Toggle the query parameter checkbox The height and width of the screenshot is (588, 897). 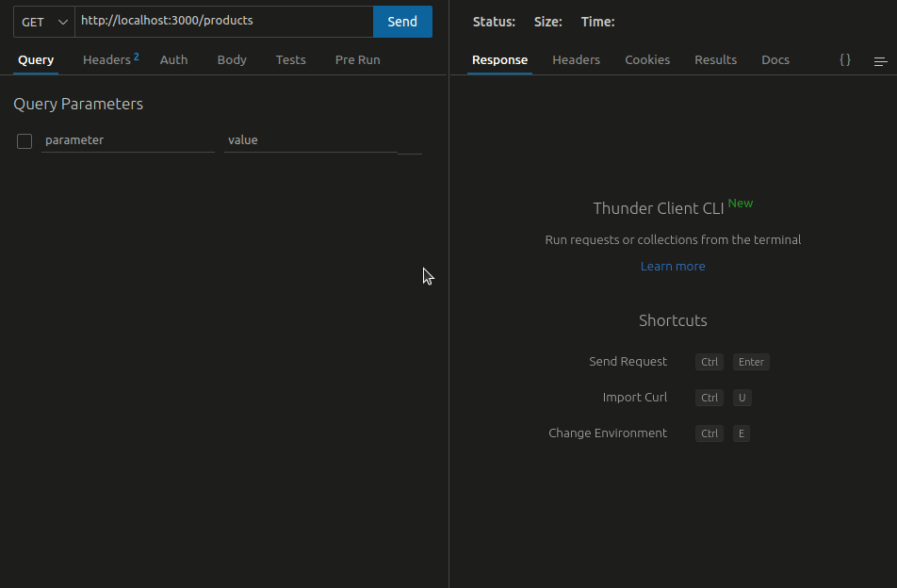click(x=24, y=141)
